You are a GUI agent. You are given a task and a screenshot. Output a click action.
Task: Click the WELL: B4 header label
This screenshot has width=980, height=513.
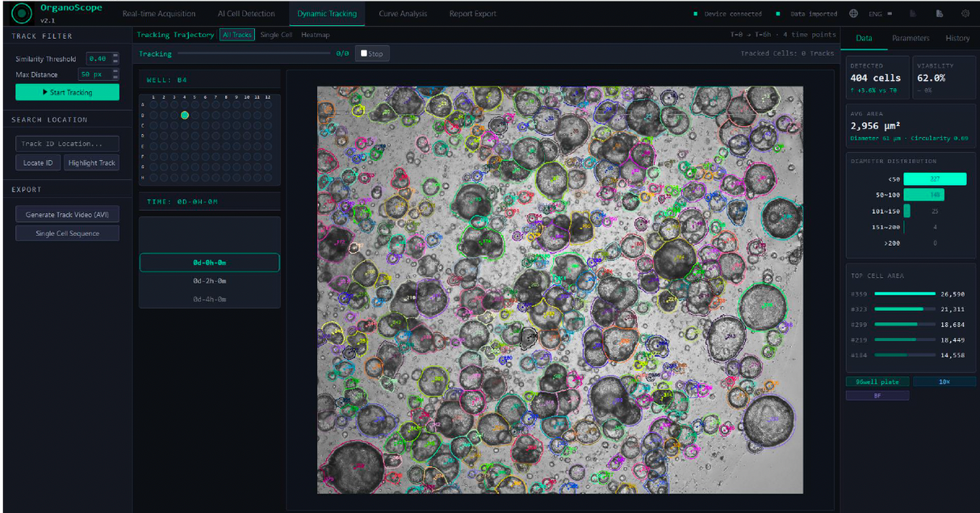click(x=166, y=80)
